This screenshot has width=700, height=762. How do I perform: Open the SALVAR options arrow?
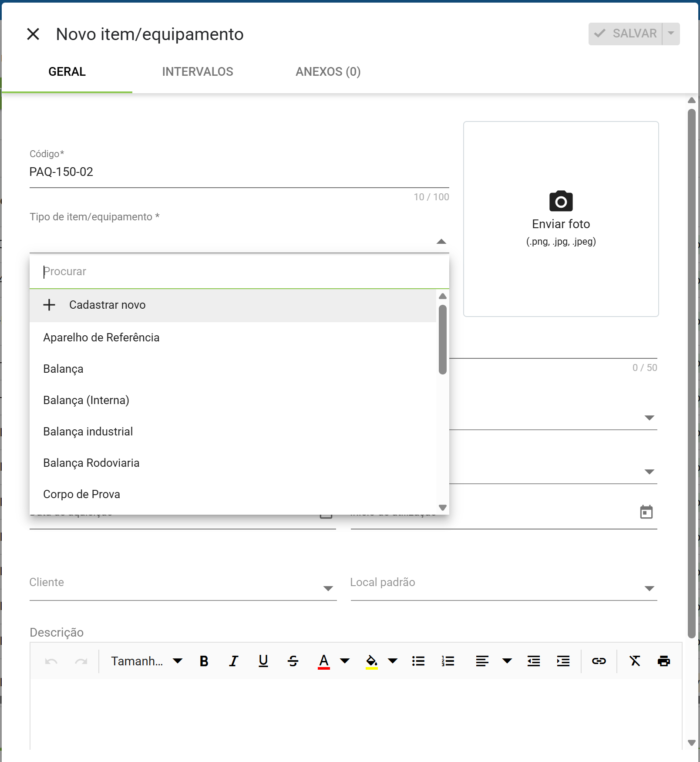tap(671, 34)
